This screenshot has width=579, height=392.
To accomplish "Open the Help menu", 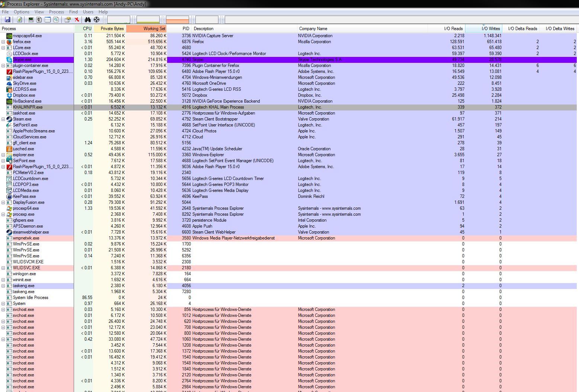I will tap(103, 12).
